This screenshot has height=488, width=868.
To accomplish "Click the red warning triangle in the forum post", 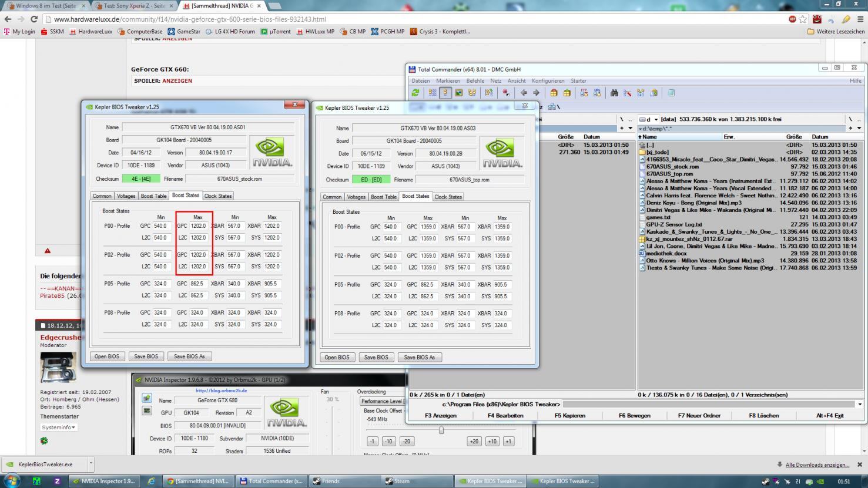I will 48,251.
